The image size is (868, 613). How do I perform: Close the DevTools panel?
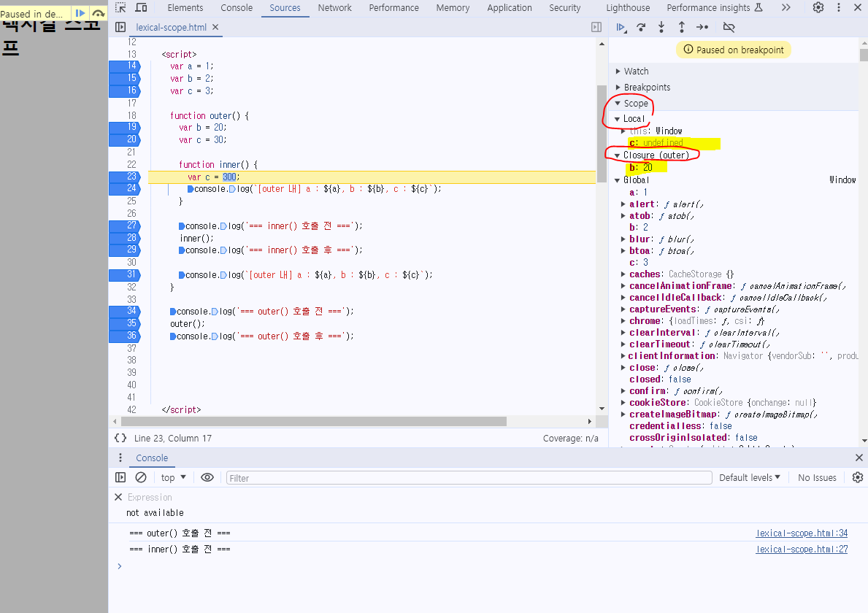858,8
